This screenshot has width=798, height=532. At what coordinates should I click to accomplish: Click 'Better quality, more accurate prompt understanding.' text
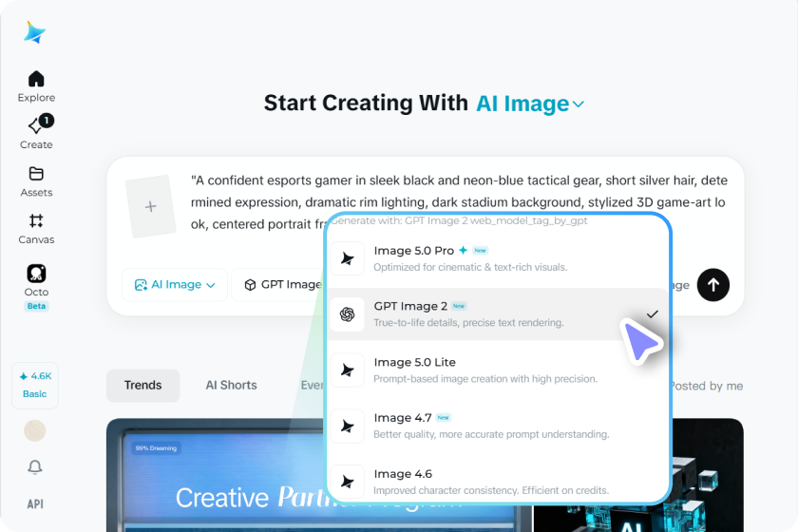491,434
